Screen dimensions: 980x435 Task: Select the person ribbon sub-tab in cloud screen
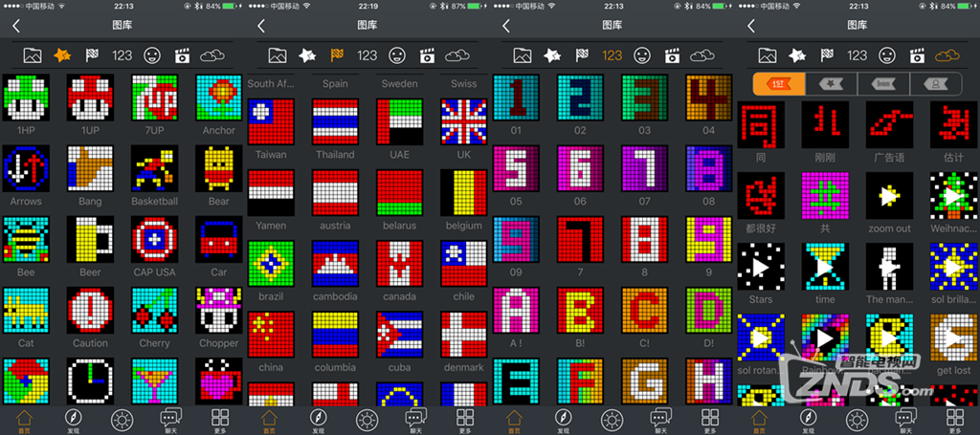coord(935,83)
